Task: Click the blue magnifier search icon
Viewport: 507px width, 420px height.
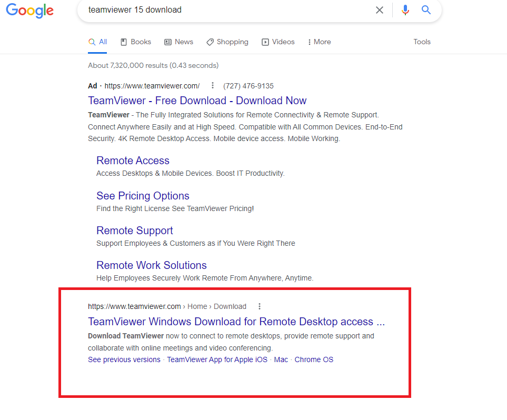Action: (426, 10)
